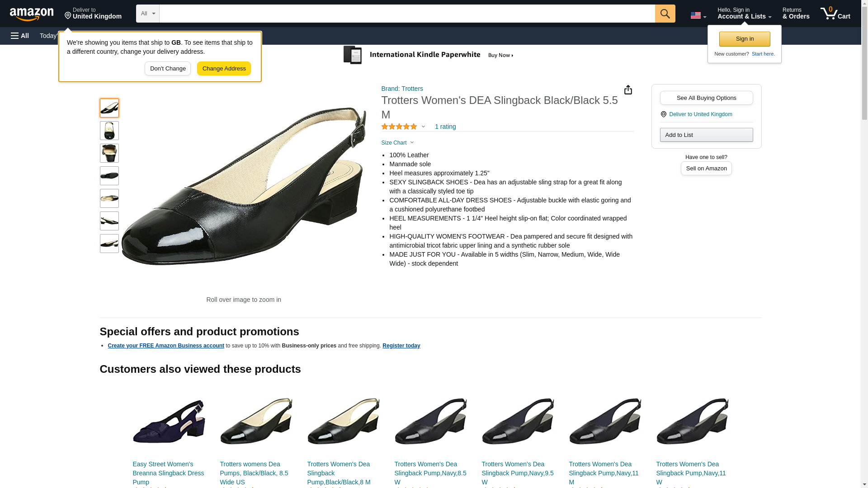Click the Don't Change button

(168, 69)
